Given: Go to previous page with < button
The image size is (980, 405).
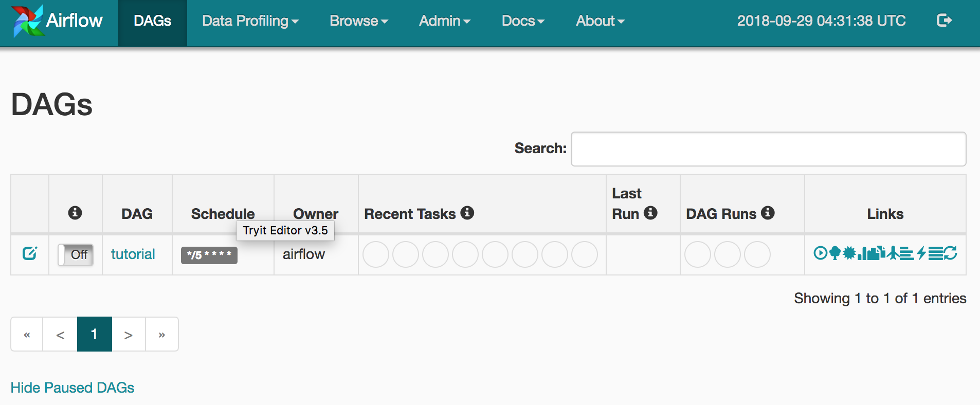Looking at the screenshot, I should [60, 334].
